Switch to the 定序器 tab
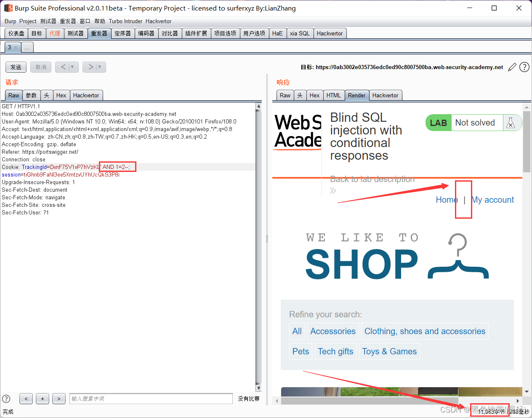 (x=122, y=33)
